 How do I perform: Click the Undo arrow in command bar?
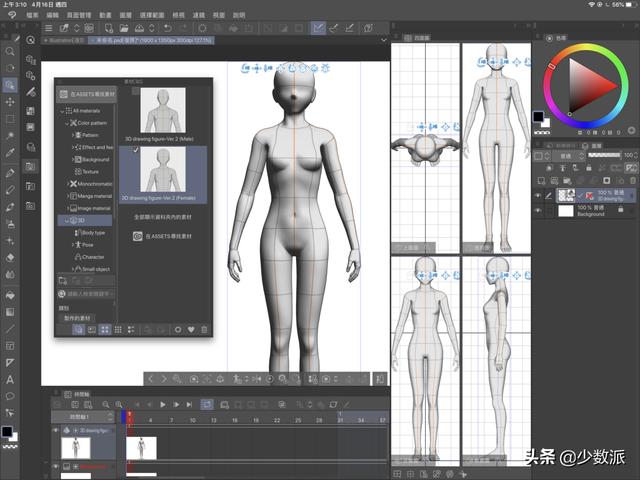pos(167,28)
